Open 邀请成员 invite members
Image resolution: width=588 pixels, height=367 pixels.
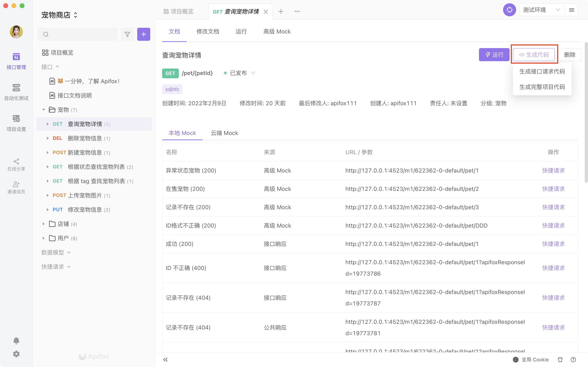[16, 187]
